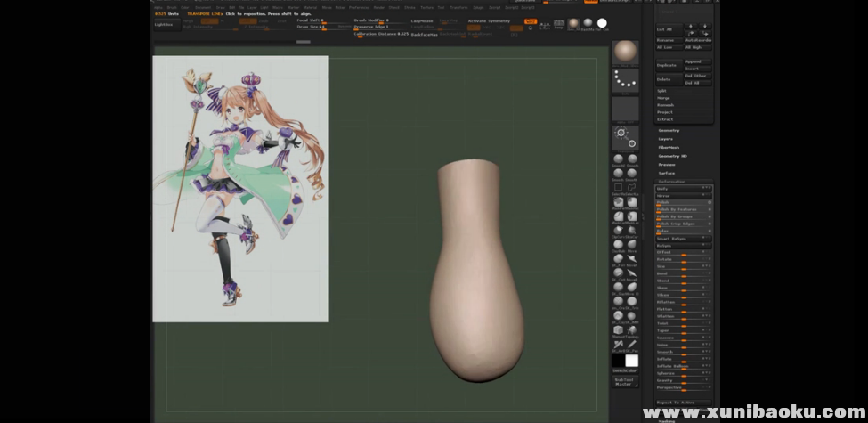Screen dimensions: 868x423
Task: Toggle the LazyMouse option
Action: 421,20
